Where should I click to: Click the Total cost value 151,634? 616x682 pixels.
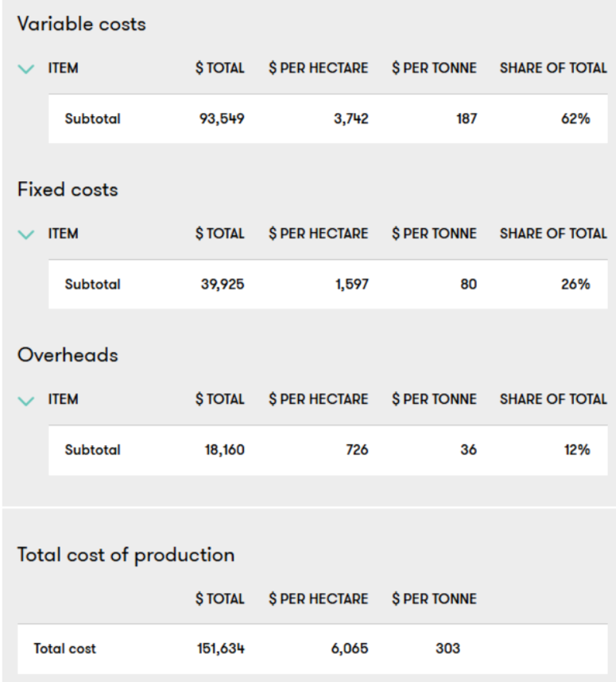click(x=221, y=649)
